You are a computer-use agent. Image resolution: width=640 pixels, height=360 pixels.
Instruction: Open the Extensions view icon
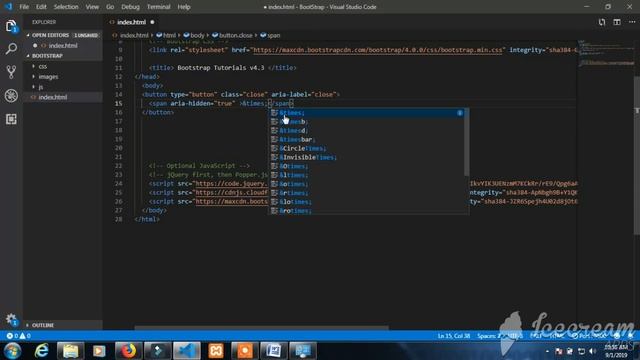[x=11, y=119]
